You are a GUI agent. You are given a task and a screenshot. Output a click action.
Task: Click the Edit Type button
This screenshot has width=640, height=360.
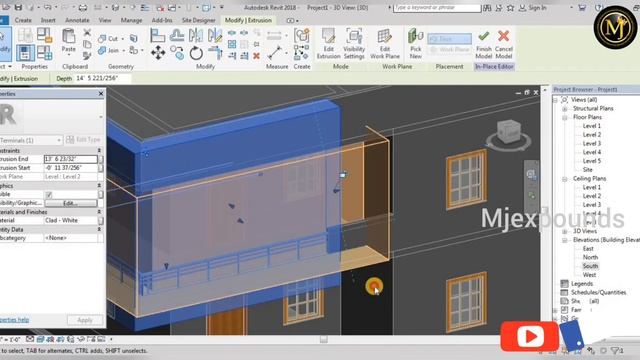click(84, 140)
